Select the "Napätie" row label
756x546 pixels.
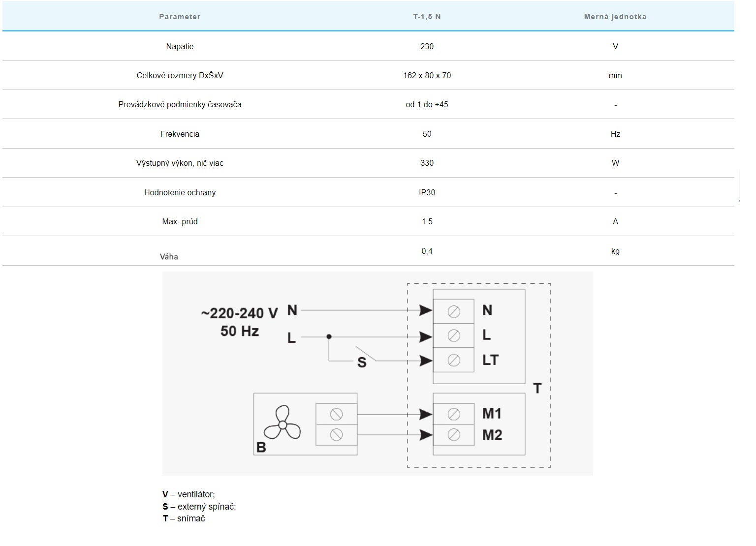[x=180, y=47]
